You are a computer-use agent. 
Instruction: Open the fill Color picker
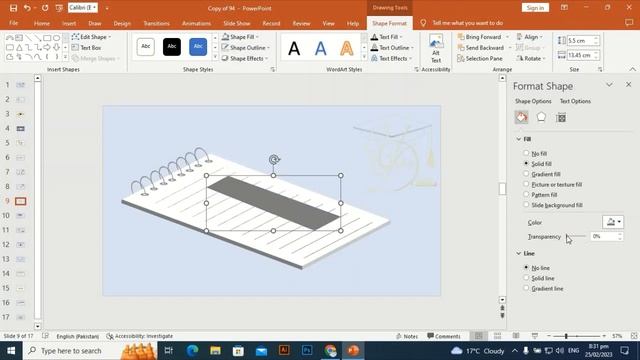click(x=613, y=222)
